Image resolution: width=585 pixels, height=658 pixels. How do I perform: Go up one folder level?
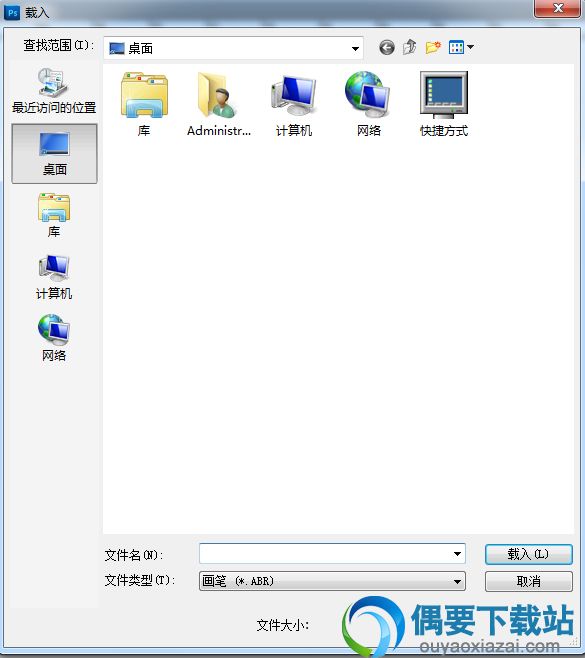pyautogui.click(x=410, y=47)
